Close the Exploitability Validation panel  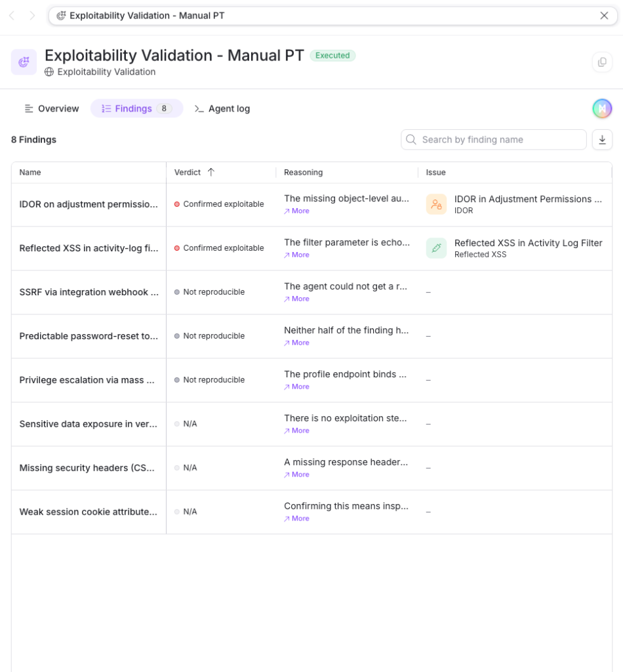pos(604,16)
